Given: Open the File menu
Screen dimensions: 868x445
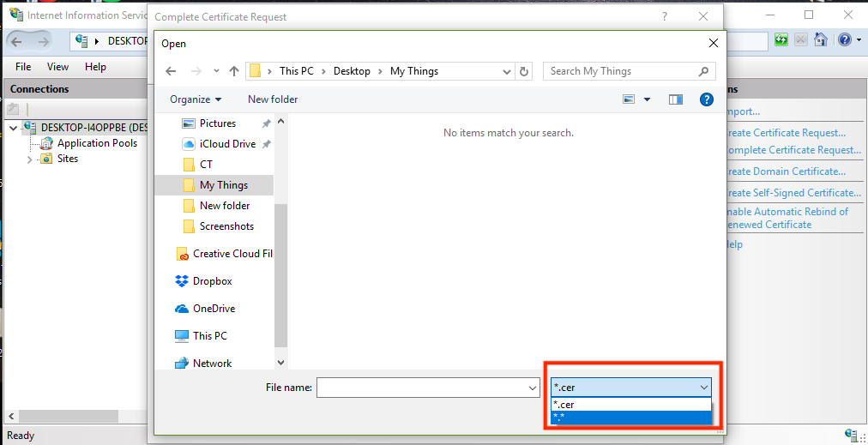Looking at the screenshot, I should click(23, 67).
